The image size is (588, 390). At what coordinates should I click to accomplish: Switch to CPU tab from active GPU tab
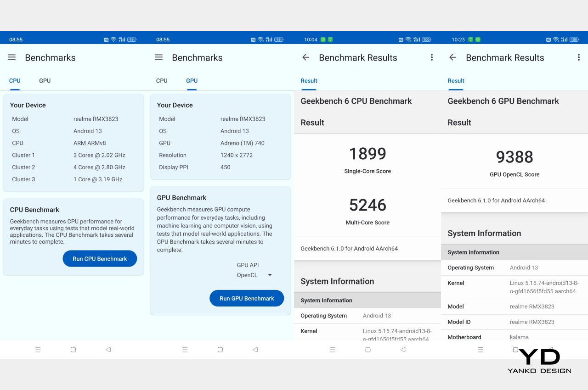click(162, 81)
